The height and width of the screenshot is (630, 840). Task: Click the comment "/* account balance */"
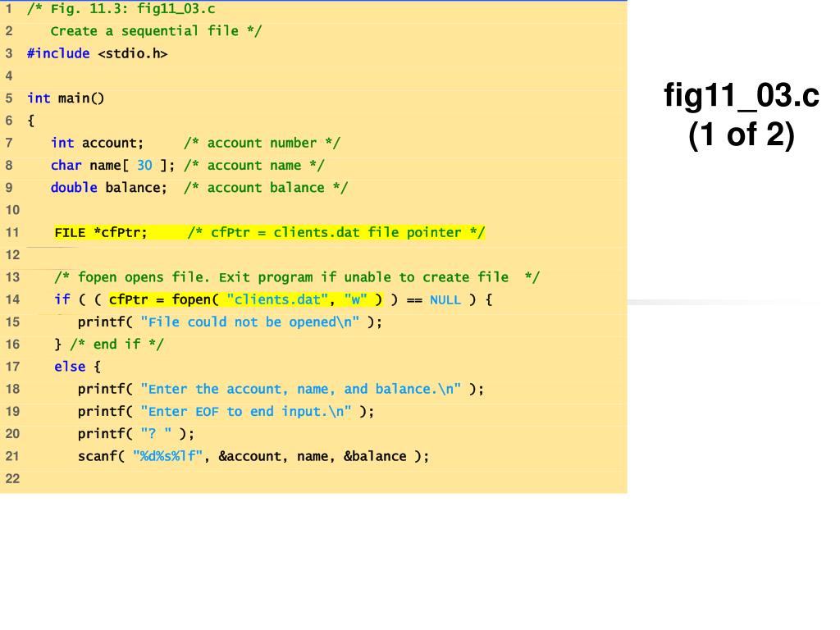266,188
